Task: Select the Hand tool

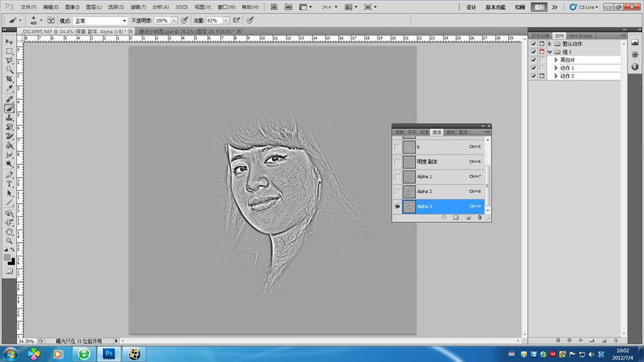Action: (10, 231)
